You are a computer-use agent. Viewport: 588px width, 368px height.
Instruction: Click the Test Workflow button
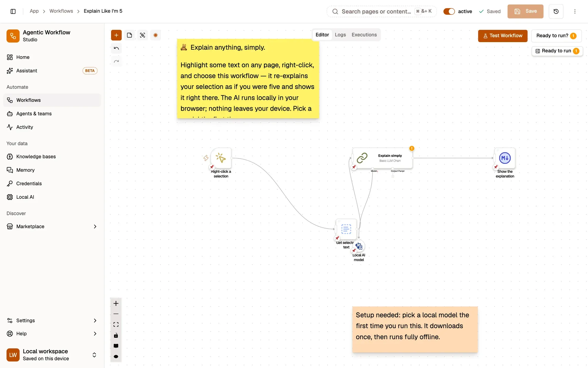502,36
